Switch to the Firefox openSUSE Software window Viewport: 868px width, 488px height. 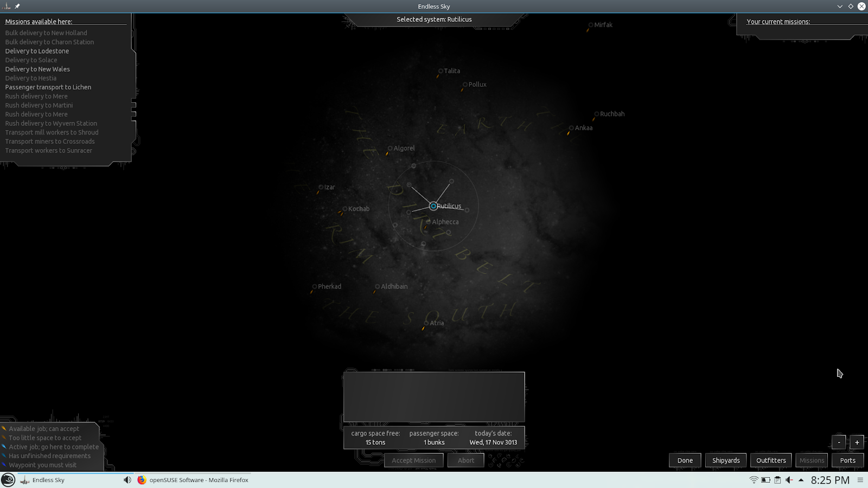pos(193,480)
